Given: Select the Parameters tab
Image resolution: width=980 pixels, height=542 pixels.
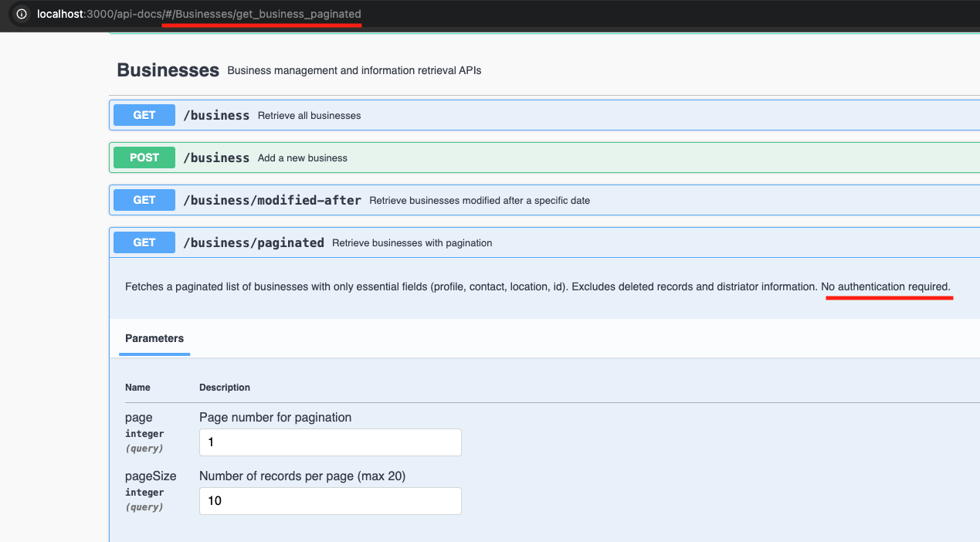Looking at the screenshot, I should (154, 338).
